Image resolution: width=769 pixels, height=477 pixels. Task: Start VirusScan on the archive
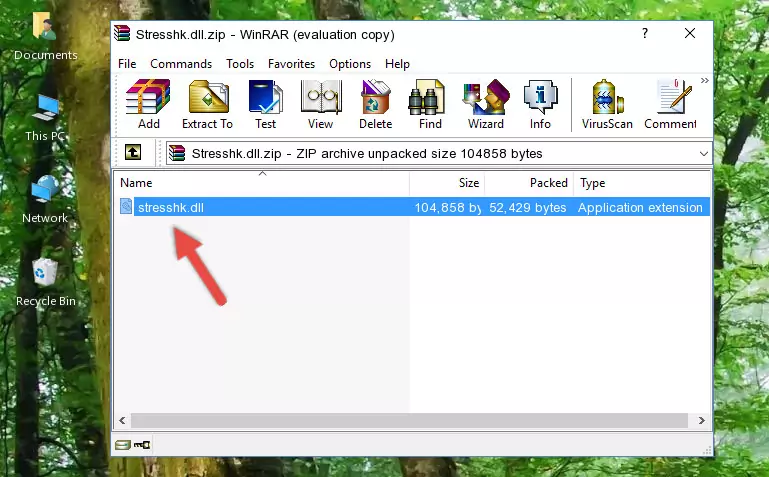coord(607,104)
